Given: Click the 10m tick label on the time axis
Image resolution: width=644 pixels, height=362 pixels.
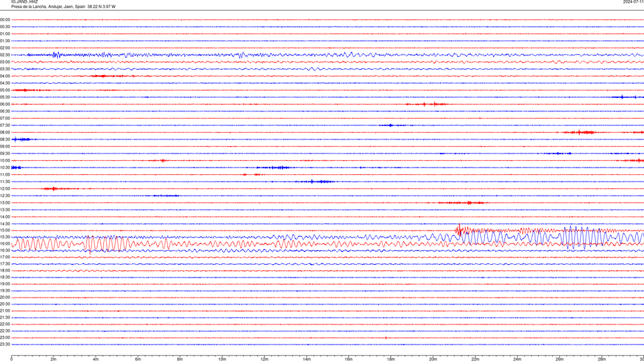Looking at the screenshot, I should (x=222, y=359).
